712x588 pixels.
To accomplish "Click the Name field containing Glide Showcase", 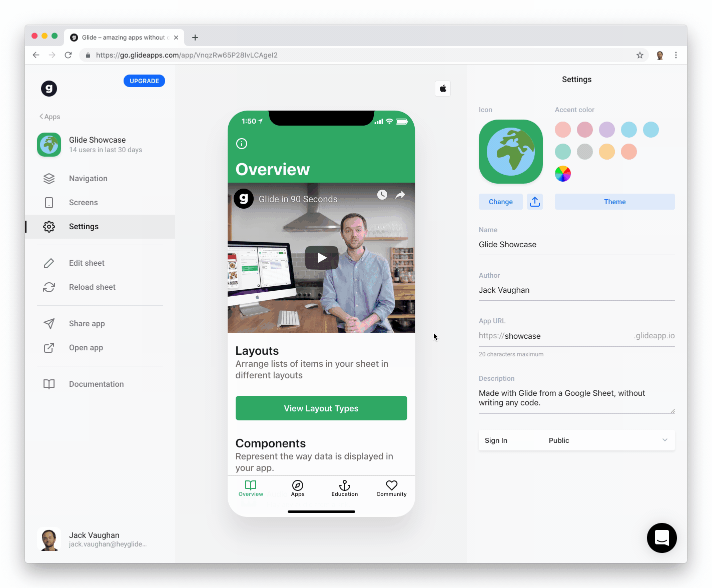I will 577,245.
